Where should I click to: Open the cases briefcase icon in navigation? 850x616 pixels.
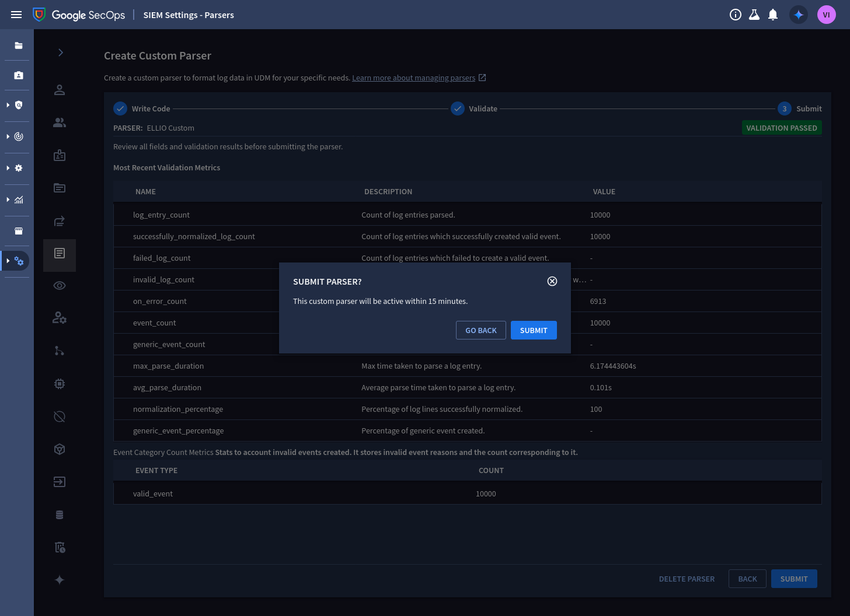coord(19,75)
